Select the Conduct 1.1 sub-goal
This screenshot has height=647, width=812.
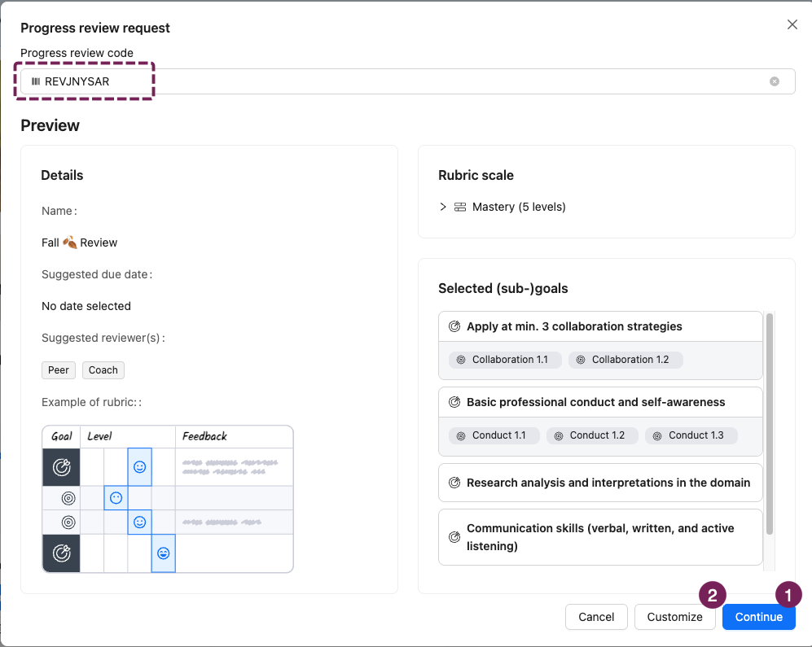[494, 435]
